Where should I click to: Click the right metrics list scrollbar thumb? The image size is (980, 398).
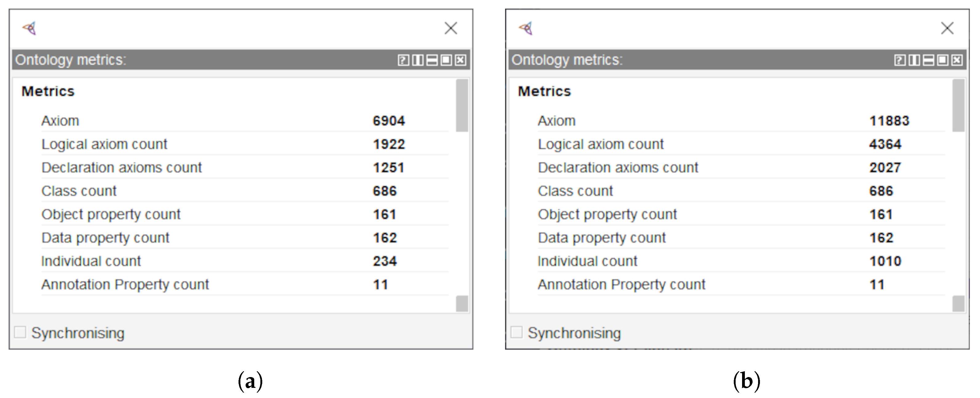[958, 105]
